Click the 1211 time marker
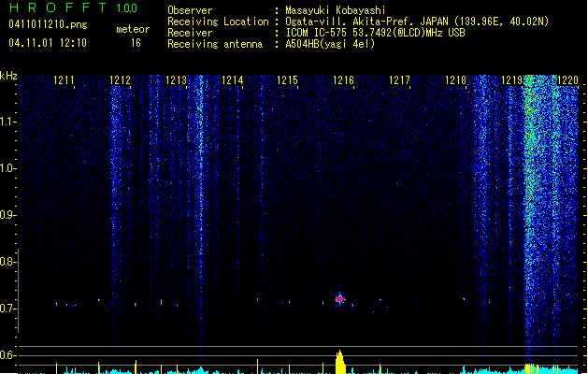Screen dimensions: 588x374 click(64, 80)
